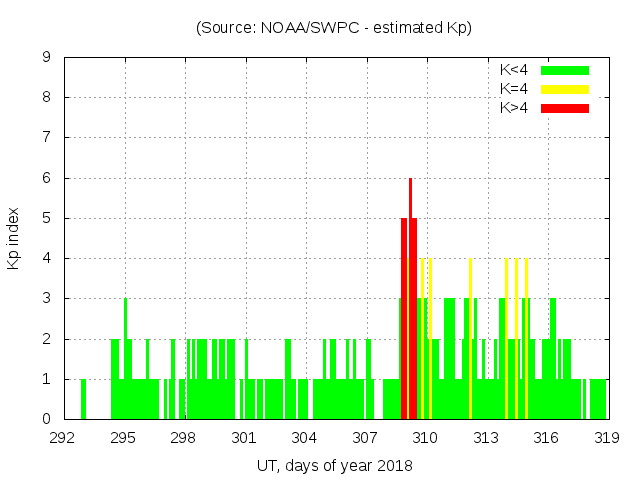Click the 304 tick label on x-axis

tap(305, 438)
